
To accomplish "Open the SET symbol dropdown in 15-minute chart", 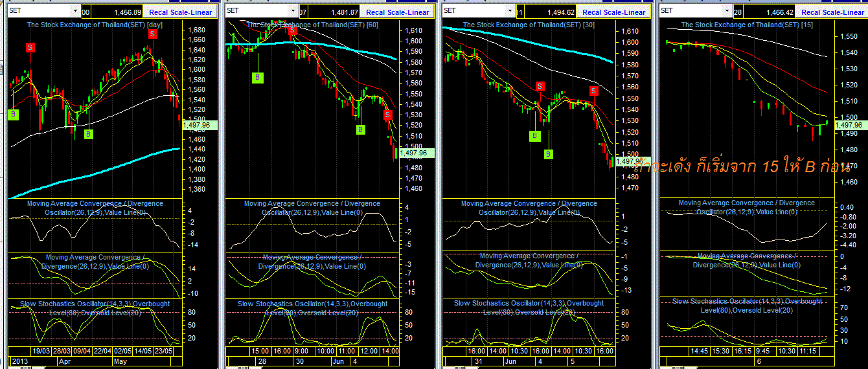I will [x=727, y=11].
